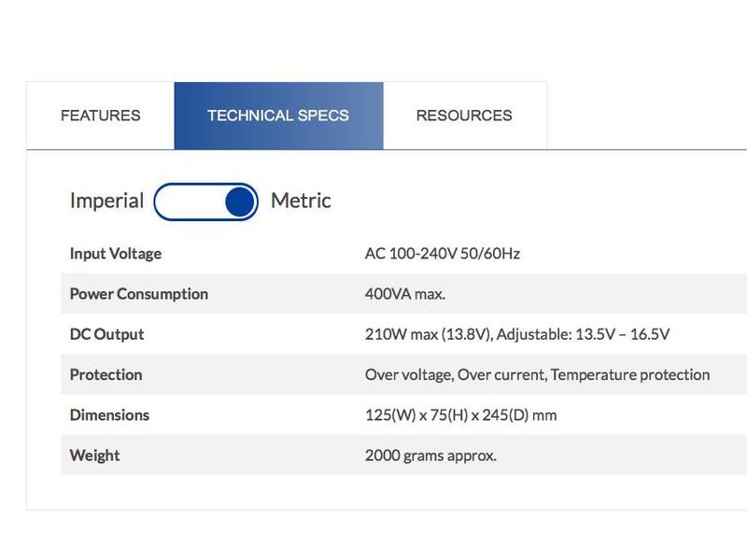
Task: Open the RESOURCES tab
Action: tap(464, 116)
